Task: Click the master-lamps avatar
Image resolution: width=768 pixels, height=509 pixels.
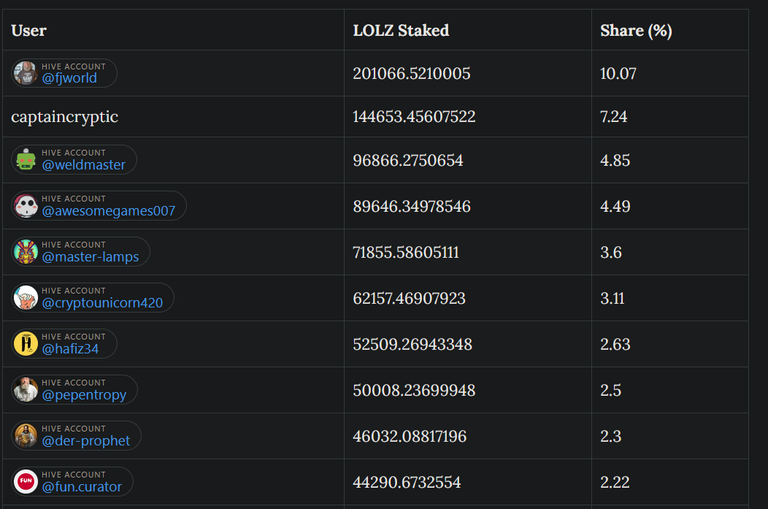Action: pyautogui.click(x=25, y=251)
